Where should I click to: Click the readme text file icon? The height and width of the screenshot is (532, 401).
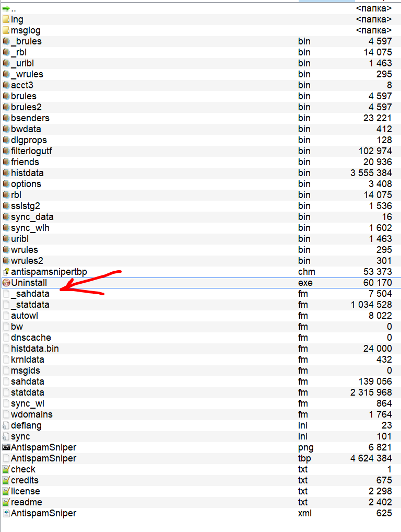coord(6,502)
